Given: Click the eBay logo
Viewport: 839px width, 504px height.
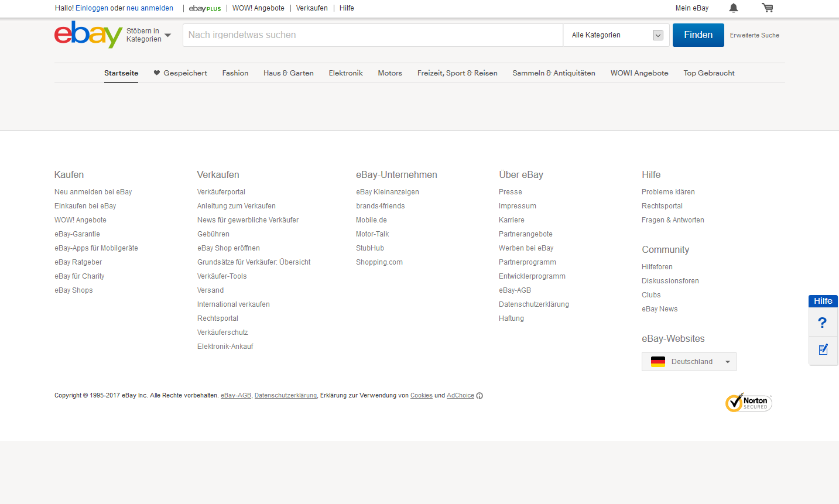Looking at the screenshot, I should (88, 35).
